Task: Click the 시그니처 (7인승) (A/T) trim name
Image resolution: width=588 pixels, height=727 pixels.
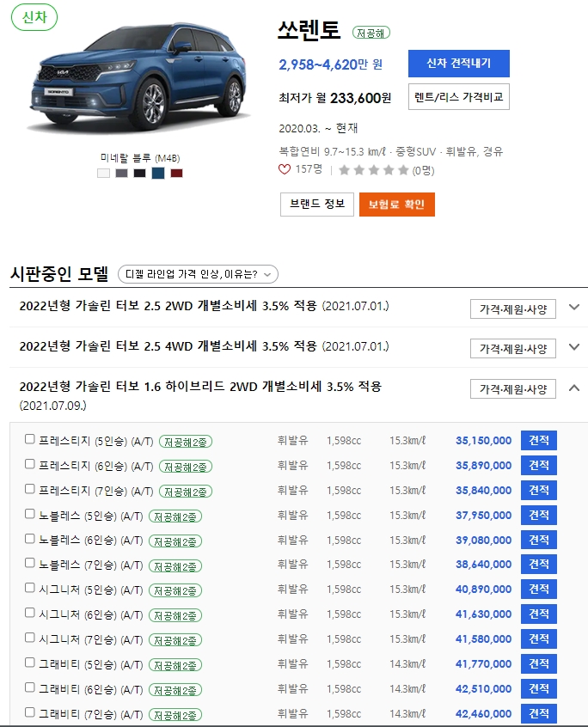Action: tap(90, 639)
